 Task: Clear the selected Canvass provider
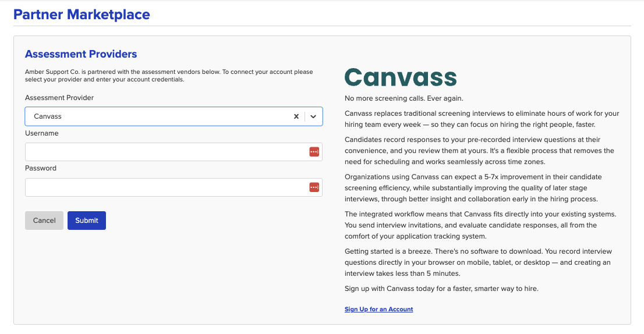[296, 116]
